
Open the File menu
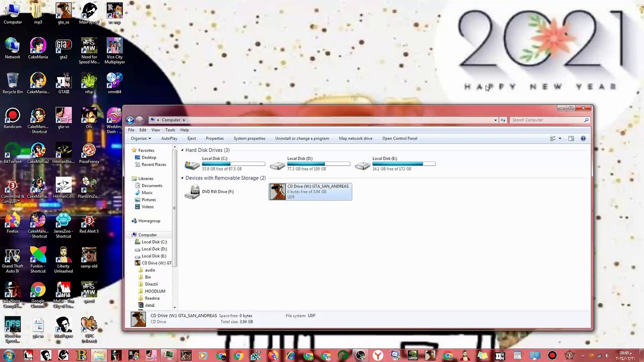131,130
